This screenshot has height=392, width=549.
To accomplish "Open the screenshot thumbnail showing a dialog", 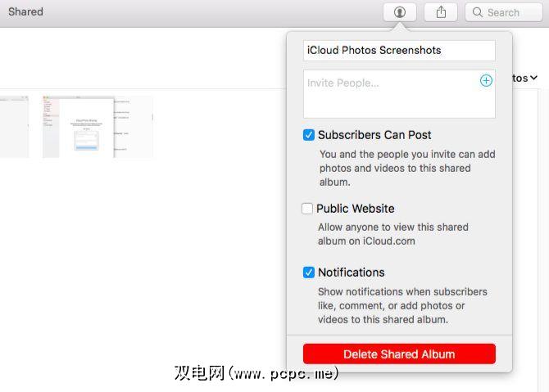I will pos(98,127).
